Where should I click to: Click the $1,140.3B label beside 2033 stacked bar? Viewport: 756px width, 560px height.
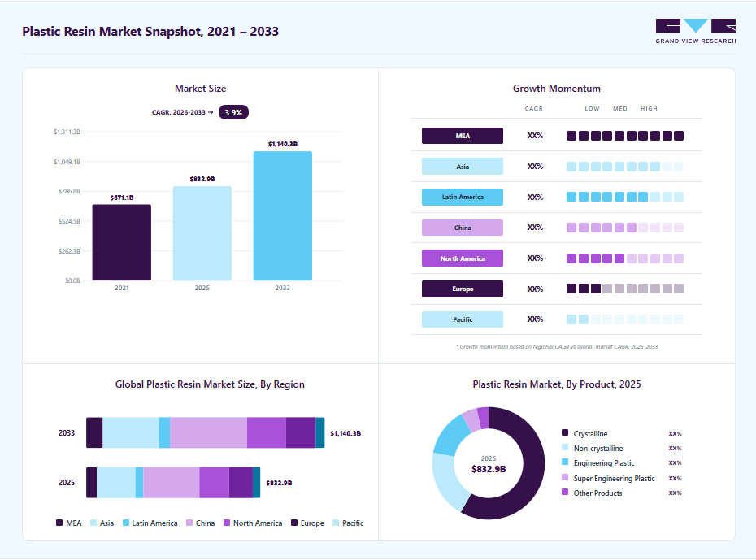[x=345, y=433]
